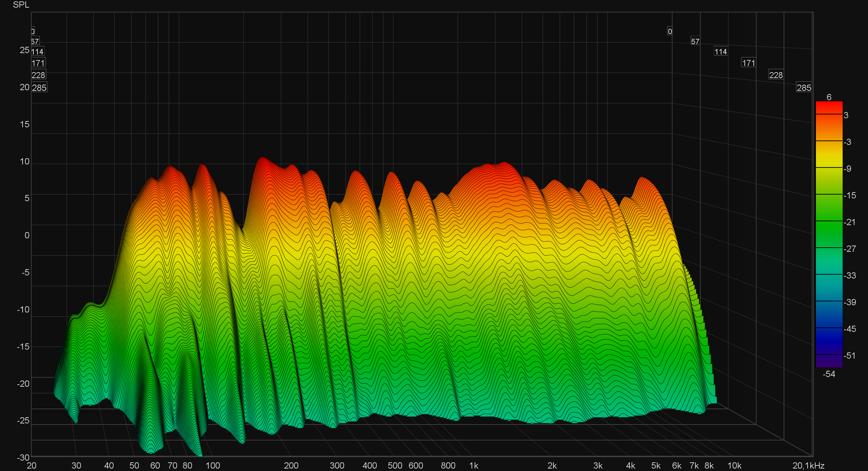The image size is (868, 471).
Task: Click the 228 time marker next to SPL axis
Action: [x=38, y=75]
